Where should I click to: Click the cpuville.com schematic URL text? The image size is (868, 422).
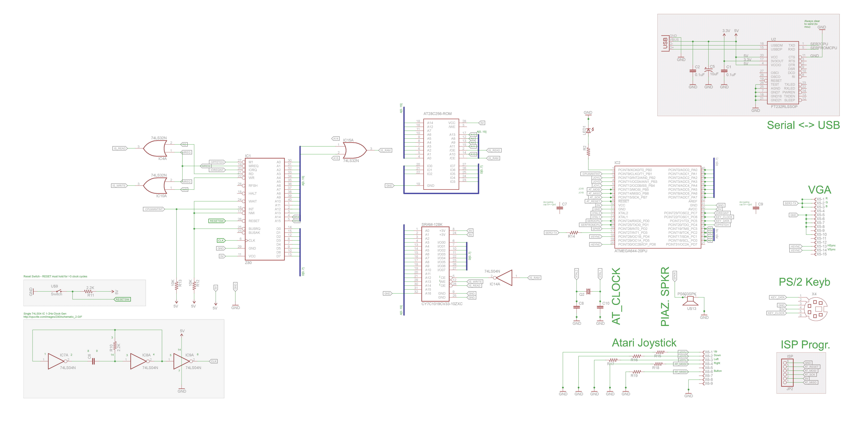[53, 317]
